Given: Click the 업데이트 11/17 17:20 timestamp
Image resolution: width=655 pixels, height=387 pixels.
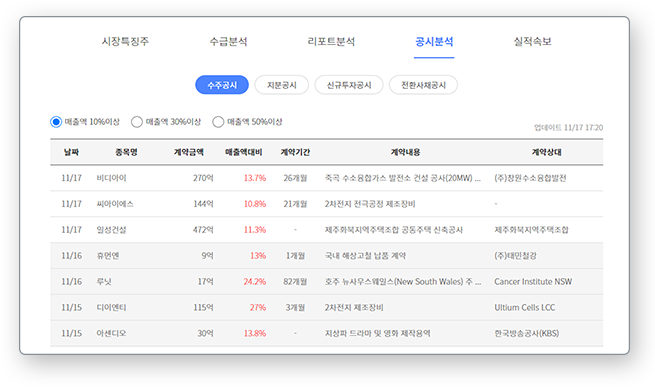Looking at the screenshot, I should [x=568, y=127].
